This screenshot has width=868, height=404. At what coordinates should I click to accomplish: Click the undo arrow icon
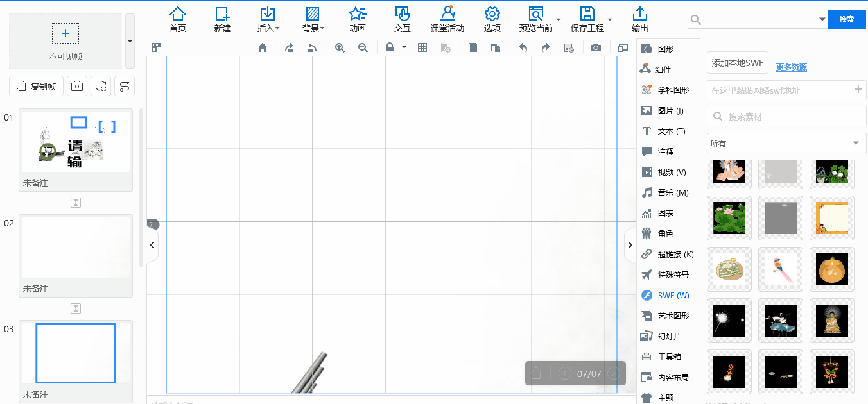(x=523, y=47)
